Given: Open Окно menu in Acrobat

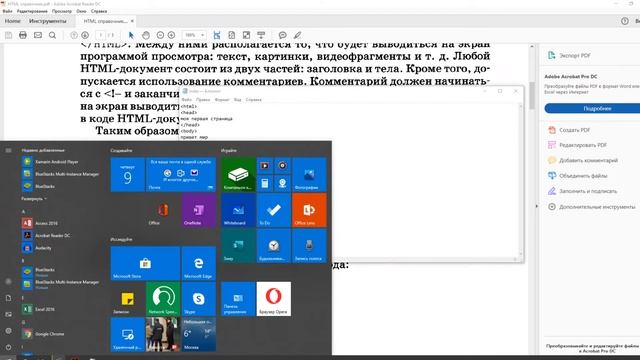Looking at the screenshot, I should pyautogui.click(x=81, y=11).
